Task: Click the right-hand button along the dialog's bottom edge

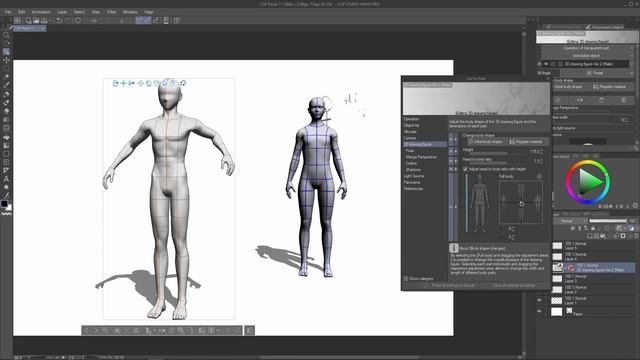Action: (x=514, y=285)
